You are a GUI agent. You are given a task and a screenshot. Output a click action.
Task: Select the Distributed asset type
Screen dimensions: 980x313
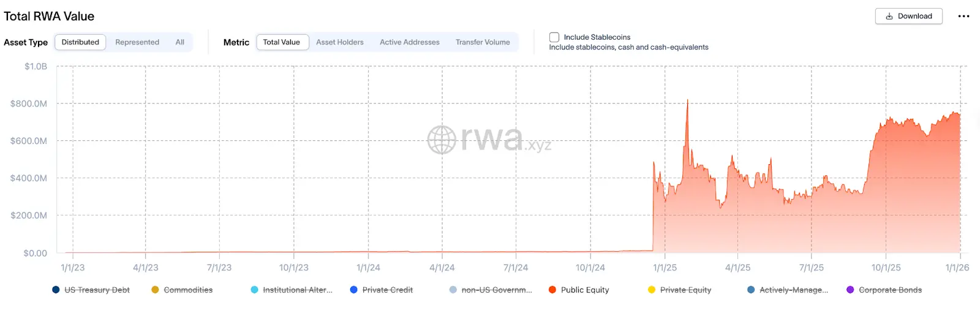point(80,42)
